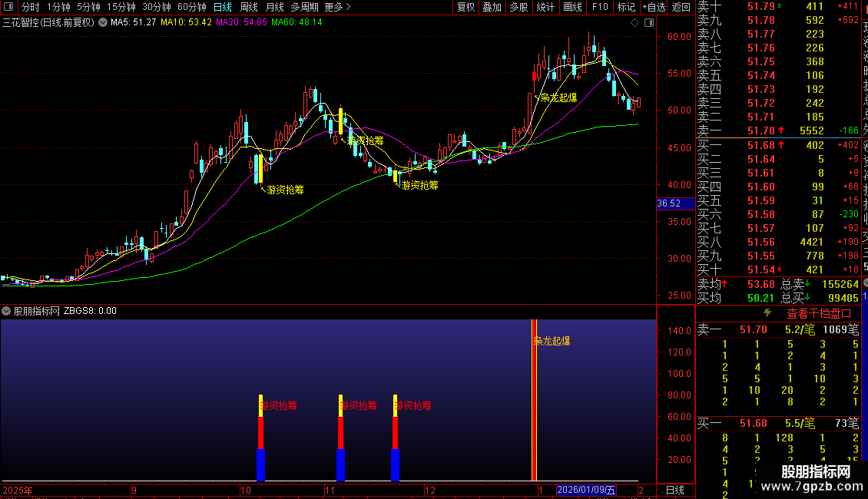Viewport: 868px width, 499px height.
Task: Click the 卖均 up arrow indicator
Action: [724, 284]
